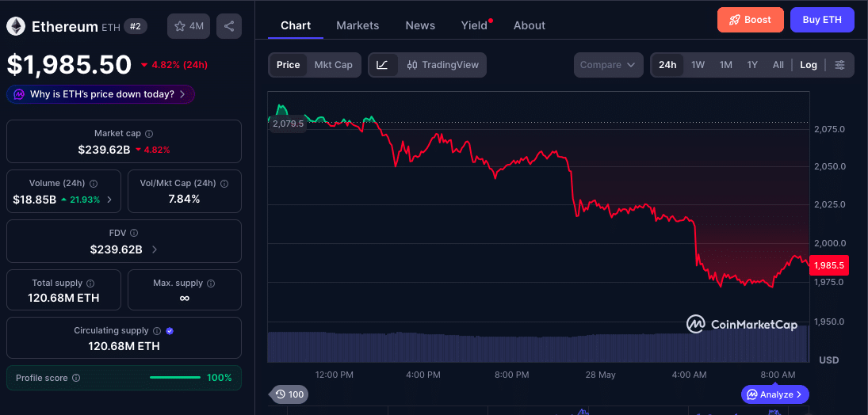
Task: Switch chart to Mkt Cap view
Action: point(333,65)
